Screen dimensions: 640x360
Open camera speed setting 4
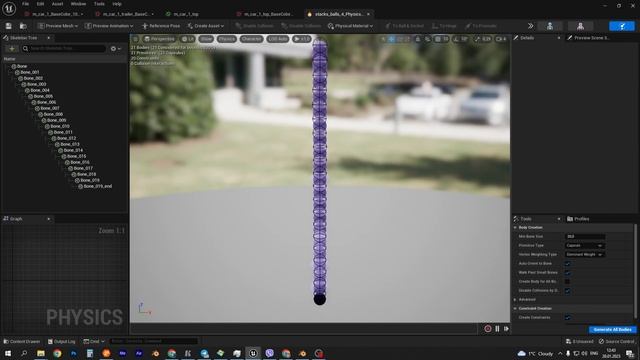click(501, 39)
